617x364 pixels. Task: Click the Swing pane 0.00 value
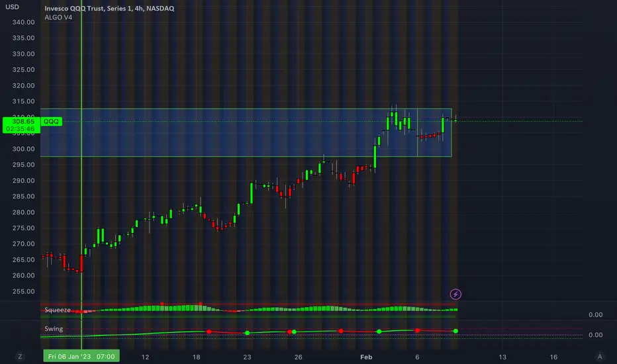[x=595, y=335]
